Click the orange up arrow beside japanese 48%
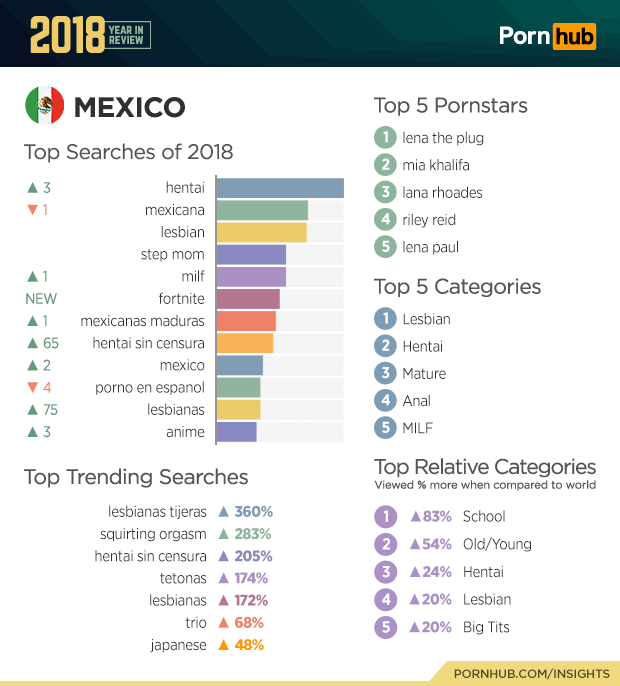 coord(224,645)
